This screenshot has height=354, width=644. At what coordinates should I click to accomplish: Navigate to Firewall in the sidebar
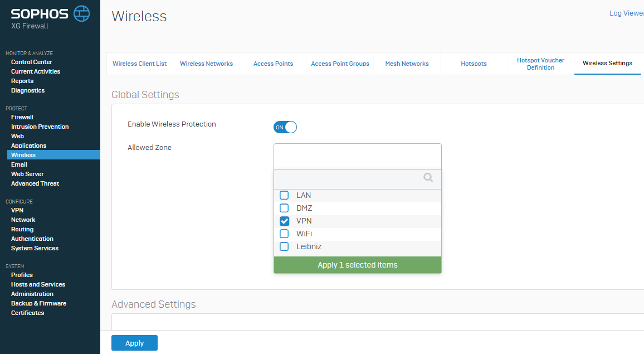[x=22, y=117]
